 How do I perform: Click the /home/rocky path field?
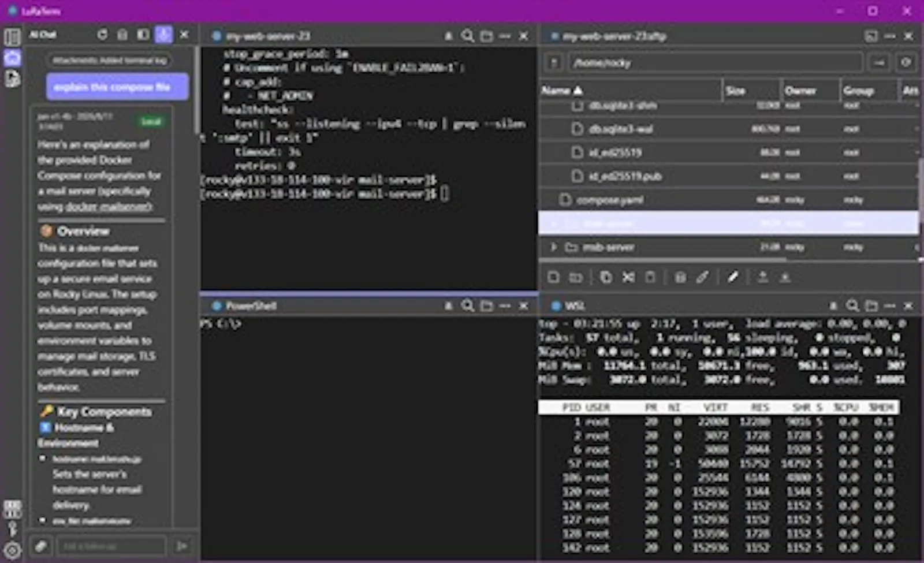(716, 62)
